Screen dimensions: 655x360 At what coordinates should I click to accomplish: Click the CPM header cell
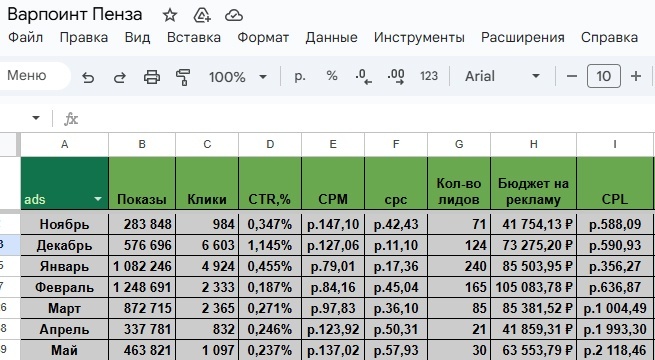pos(333,183)
